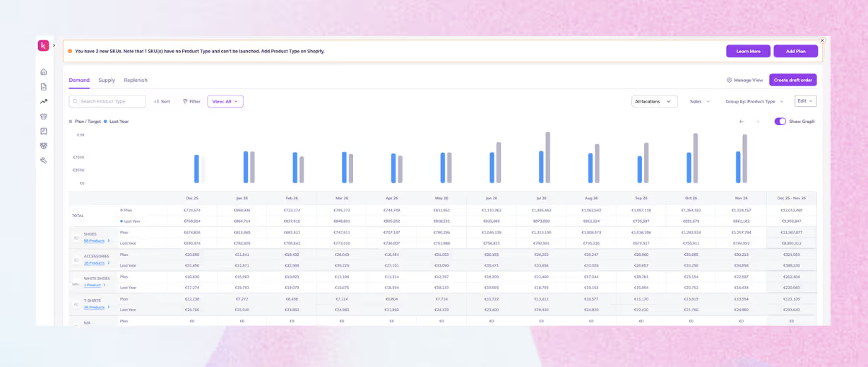Click the WHITE SHOES row thumbnail image
This screenshot has height=367, width=868.
click(x=76, y=282)
